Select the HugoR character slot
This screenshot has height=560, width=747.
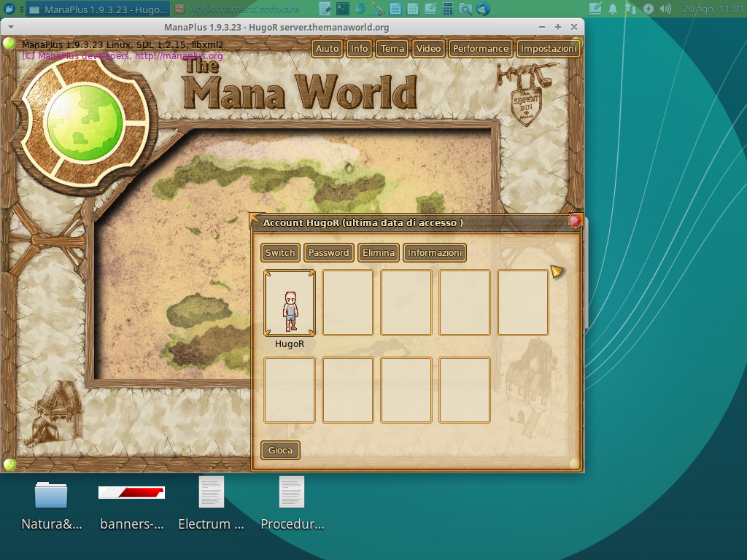[290, 303]
